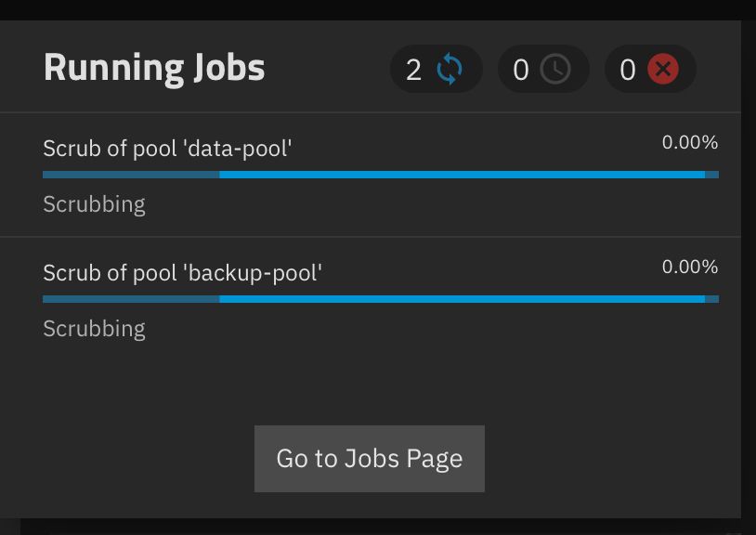The image size is (756, 535).
Task: Click the red failed jobs icon
Action: pos(665,69)
